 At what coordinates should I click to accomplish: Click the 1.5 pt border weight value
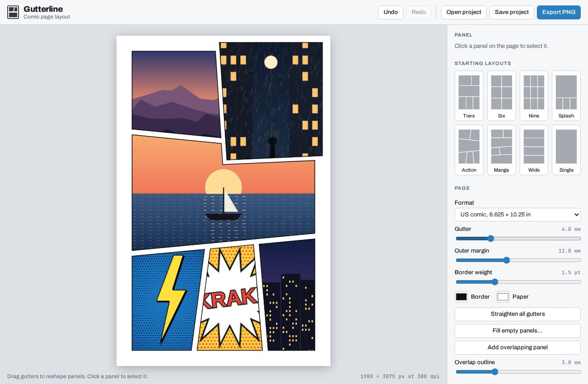pos(571,272)
